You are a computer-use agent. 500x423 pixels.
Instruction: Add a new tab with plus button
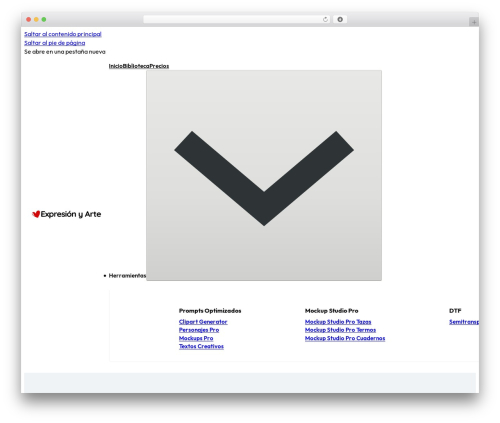coord(474,22)
